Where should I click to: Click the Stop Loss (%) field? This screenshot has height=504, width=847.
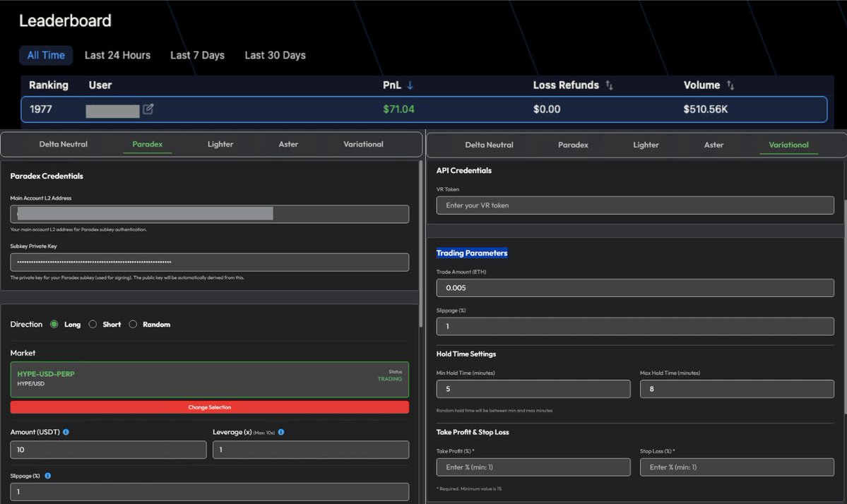(x=737, y=467)
